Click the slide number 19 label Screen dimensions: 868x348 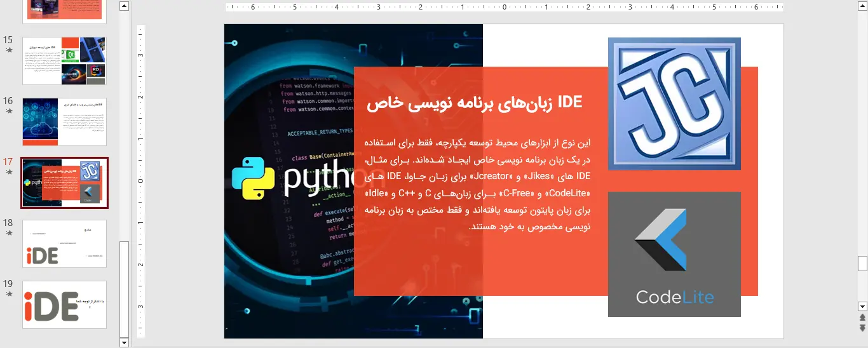coord(8,283)
